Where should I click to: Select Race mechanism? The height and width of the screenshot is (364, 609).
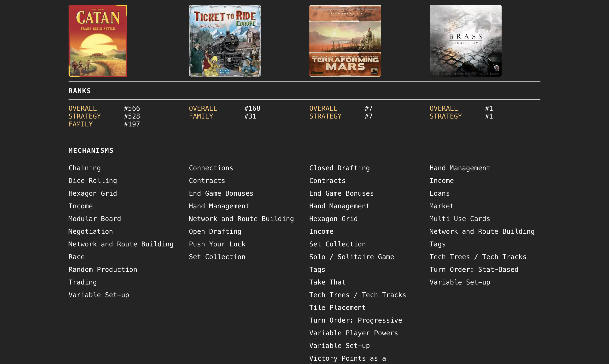click(x=77, y=257)
